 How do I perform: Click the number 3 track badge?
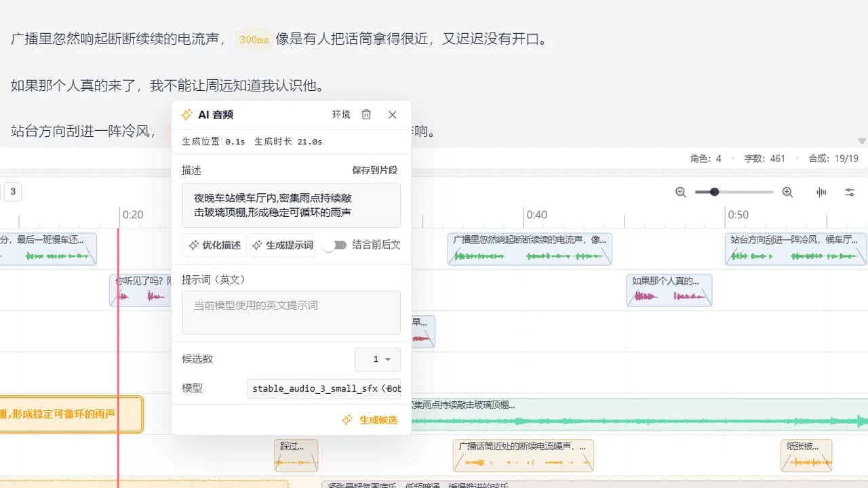point(12,192)
